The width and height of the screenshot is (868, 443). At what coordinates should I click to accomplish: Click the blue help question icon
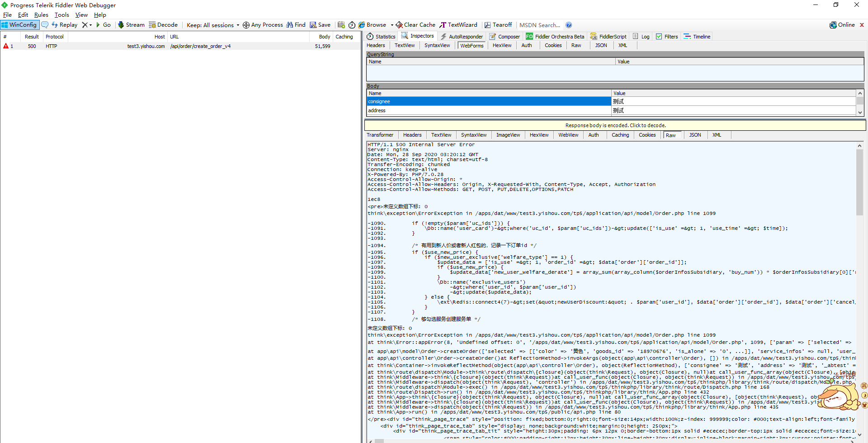click(x=569, y=25)
